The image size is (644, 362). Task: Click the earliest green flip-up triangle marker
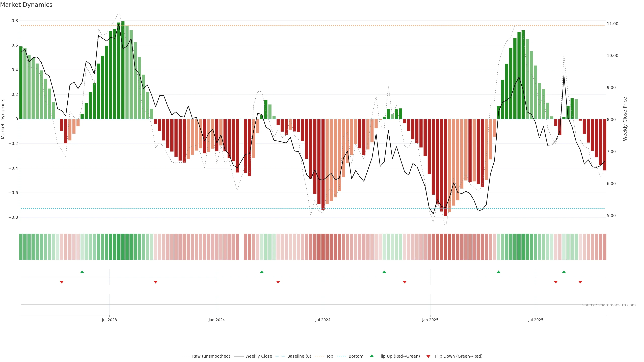coord(82,272)
